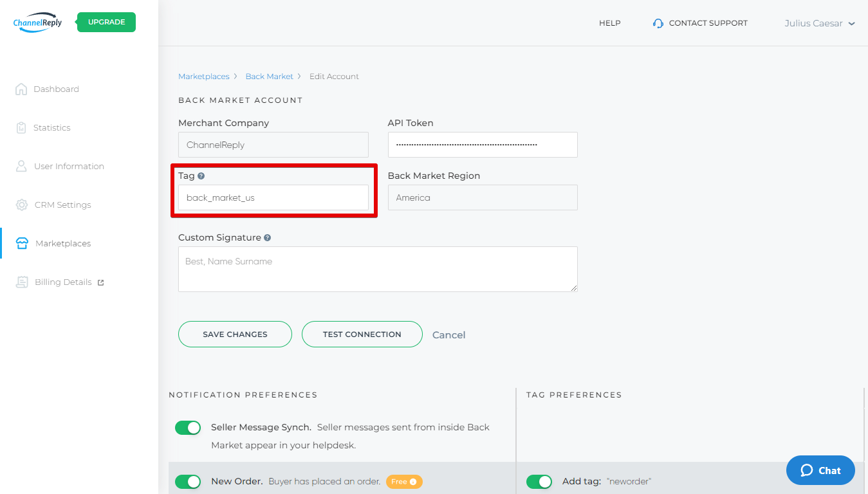This screenshot has width=868, height=494.
Task: Click the Statistics clipboard icon
Action: (x=21, y=127)
